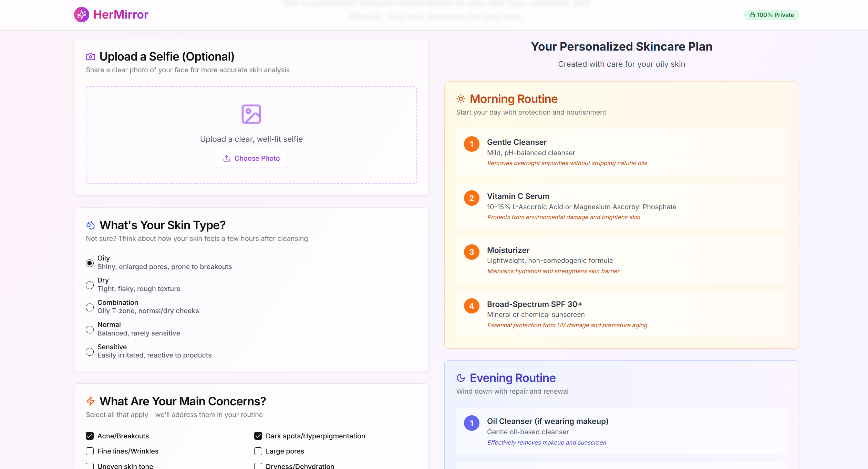Screen dimensions: 868x469
Task: Click the image placeholder icon in upload area
Action: click(251, 114)
